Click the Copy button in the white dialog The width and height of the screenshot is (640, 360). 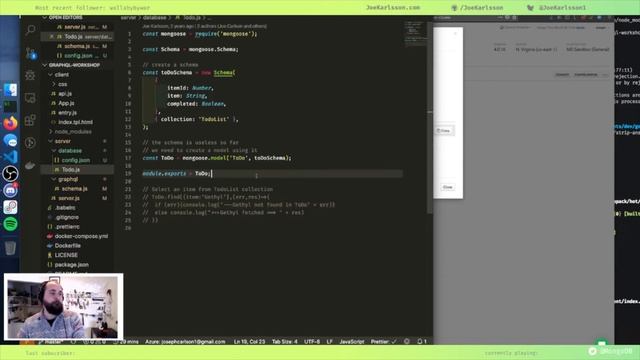point(444,131)
